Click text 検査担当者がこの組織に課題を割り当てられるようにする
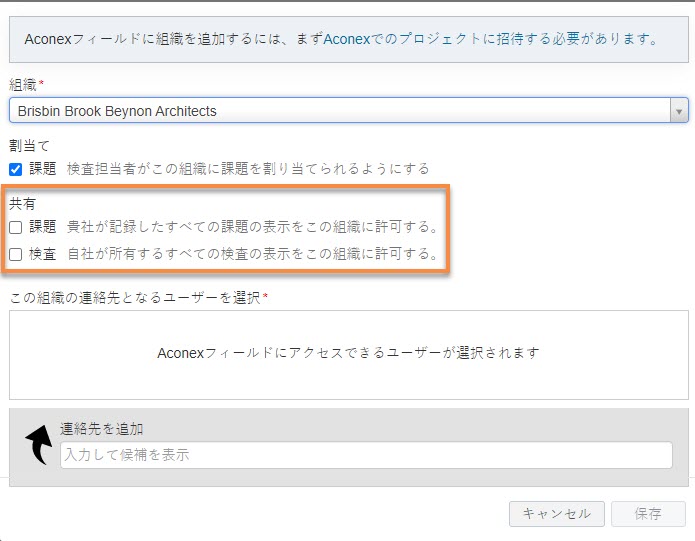 click(x=248, y=169)
